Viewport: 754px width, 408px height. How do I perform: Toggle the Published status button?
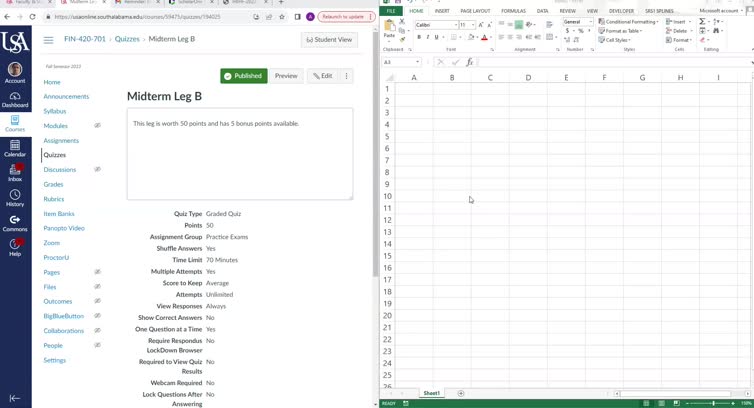(243, 76)
